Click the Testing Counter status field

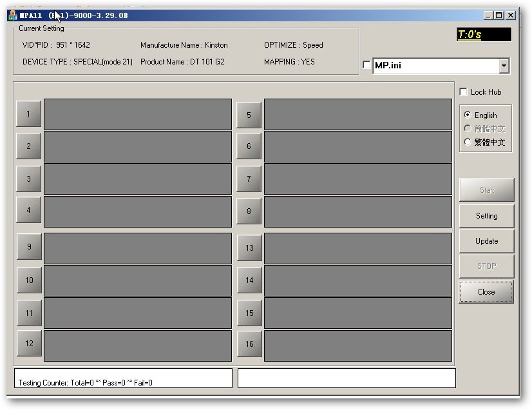pyautogui.click(x=123, y=378)
